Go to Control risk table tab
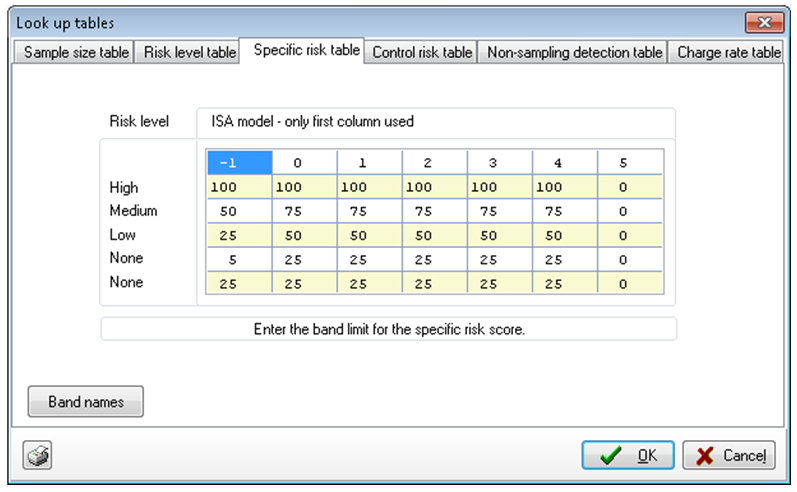The height and width of the screenshot is (492, 797). click(422, 52)
